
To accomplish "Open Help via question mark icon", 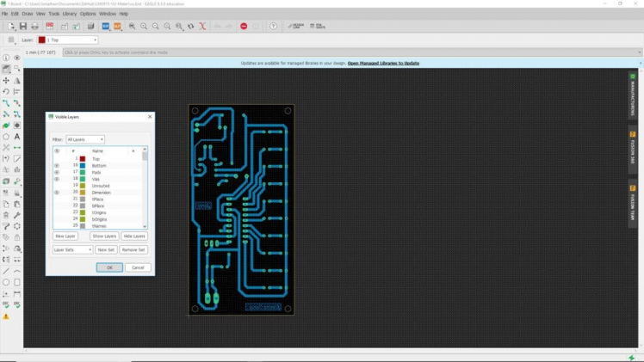I will point(274,27).
